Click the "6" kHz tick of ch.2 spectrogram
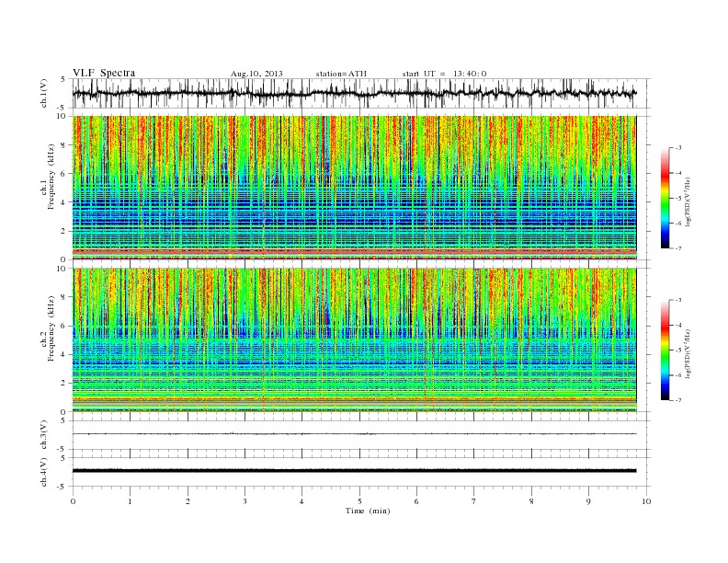 tap(64, 326)
